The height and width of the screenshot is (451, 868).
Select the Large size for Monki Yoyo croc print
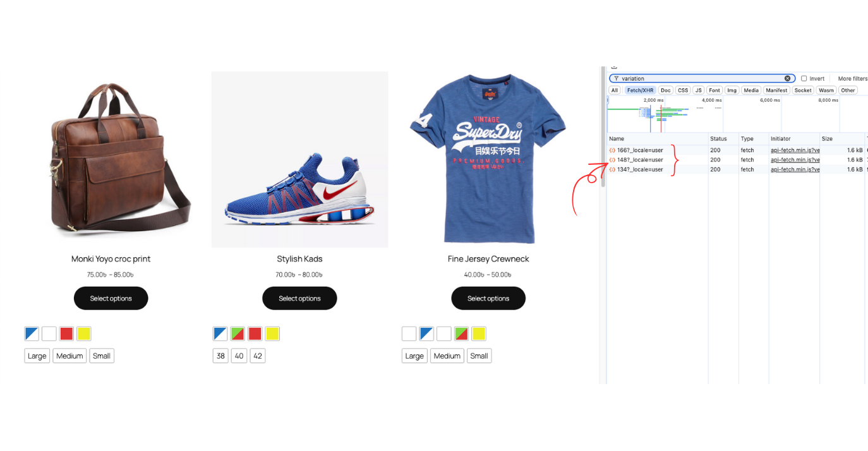coord(37,356)
